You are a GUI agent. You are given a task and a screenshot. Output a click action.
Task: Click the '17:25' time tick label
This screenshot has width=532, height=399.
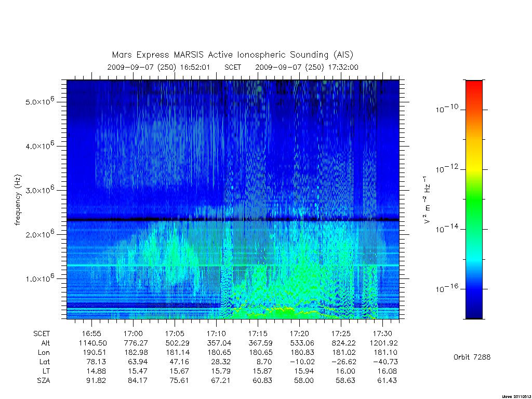click(341, 334)
